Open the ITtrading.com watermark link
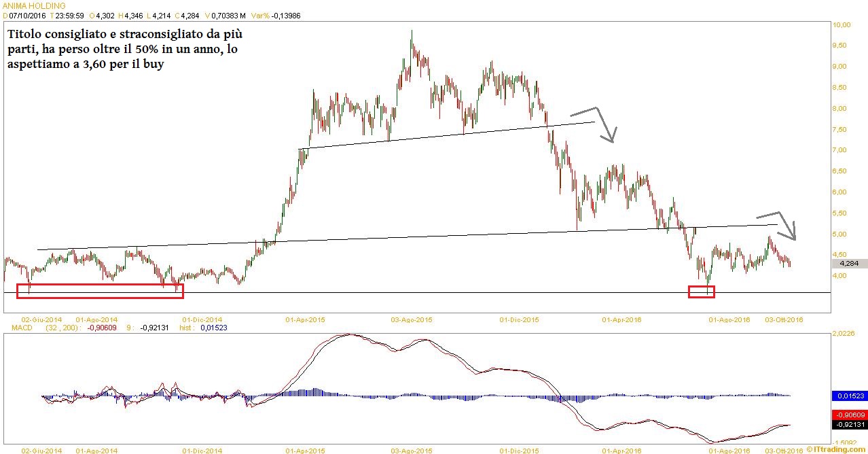Screen dimensions: 868x454 [x=834, y=449]
